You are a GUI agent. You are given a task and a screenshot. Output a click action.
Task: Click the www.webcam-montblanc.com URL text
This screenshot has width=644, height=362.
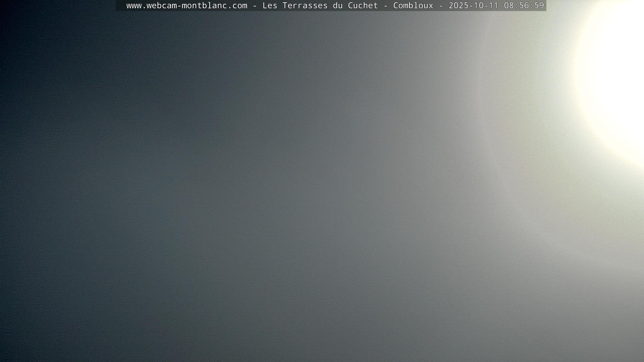187,6
